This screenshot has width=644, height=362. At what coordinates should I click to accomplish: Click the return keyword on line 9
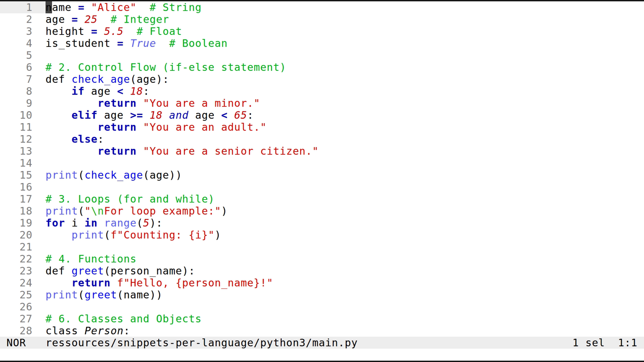point(117,103)
